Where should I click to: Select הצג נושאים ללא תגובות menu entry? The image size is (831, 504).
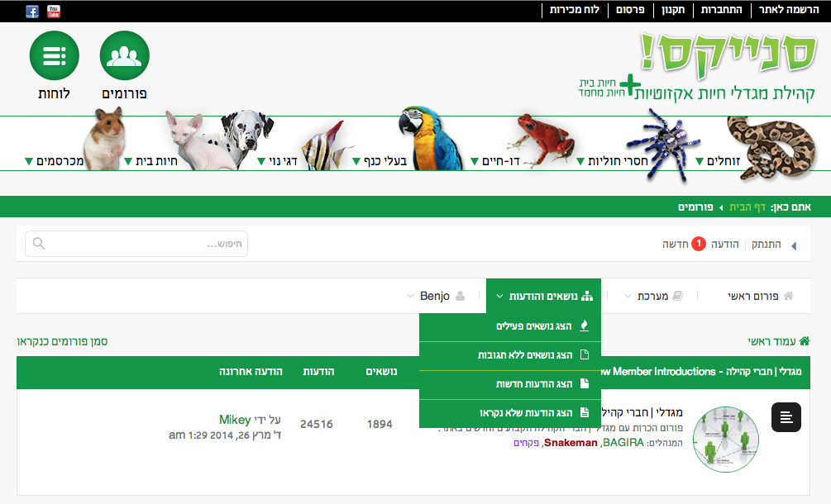(510, 356)
